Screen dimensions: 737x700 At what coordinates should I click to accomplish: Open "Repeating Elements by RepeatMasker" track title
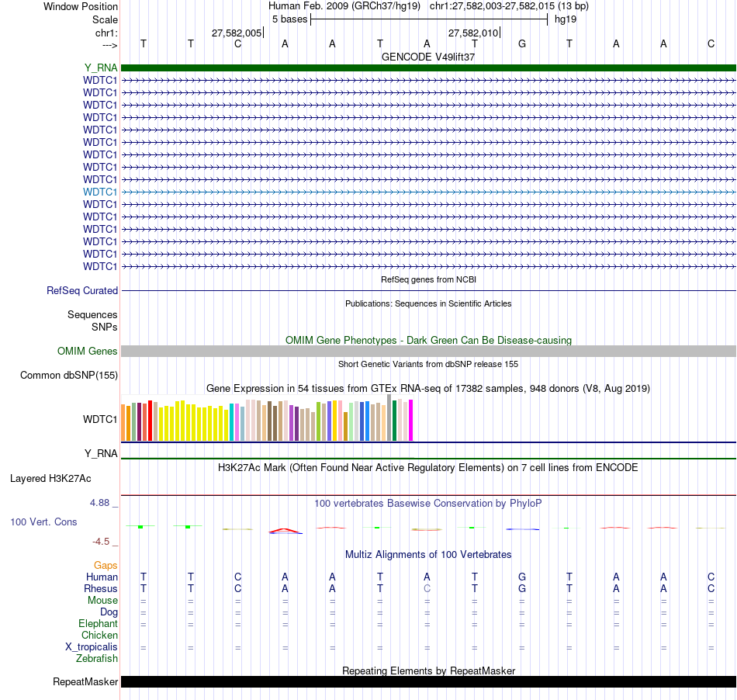tap(428, 671)
